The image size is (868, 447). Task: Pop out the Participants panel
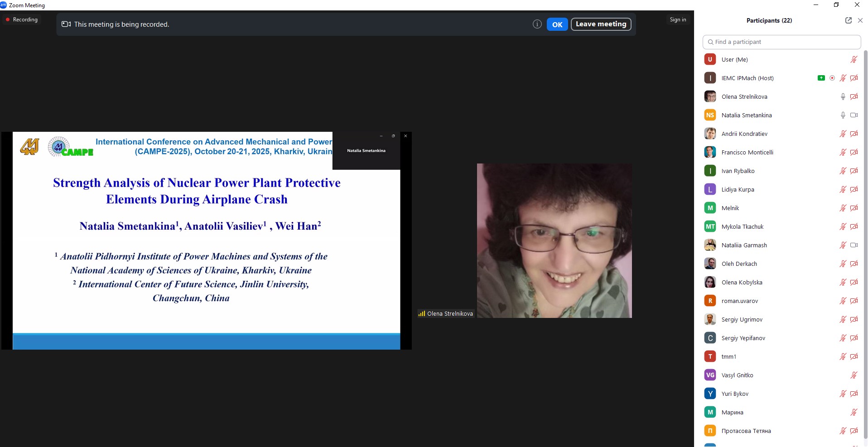tap(848, 20)
